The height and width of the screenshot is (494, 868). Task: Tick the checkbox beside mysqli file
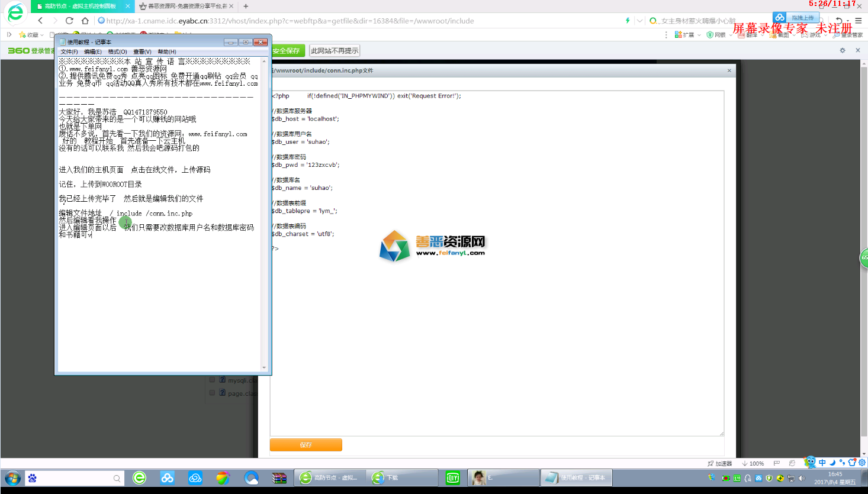212,380
